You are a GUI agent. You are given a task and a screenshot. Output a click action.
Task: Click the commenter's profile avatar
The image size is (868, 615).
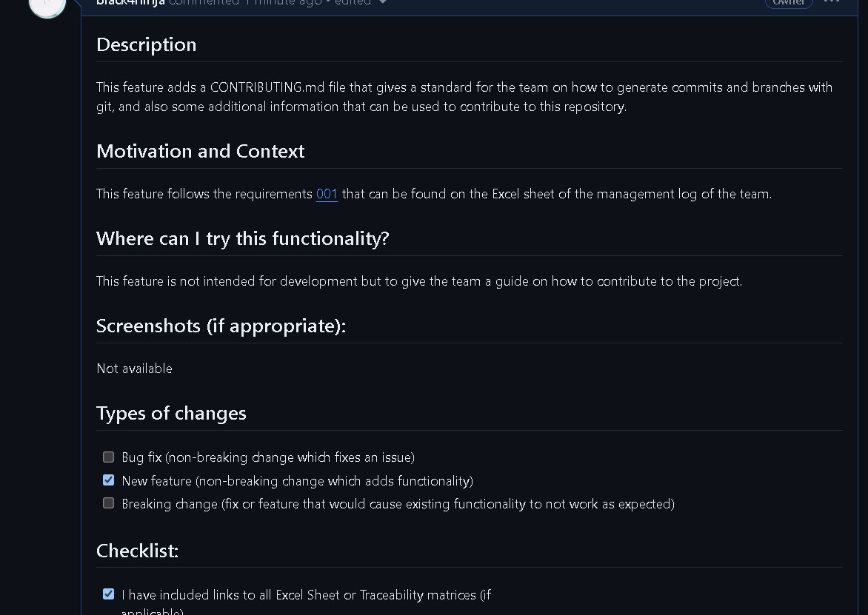point(47,4)
